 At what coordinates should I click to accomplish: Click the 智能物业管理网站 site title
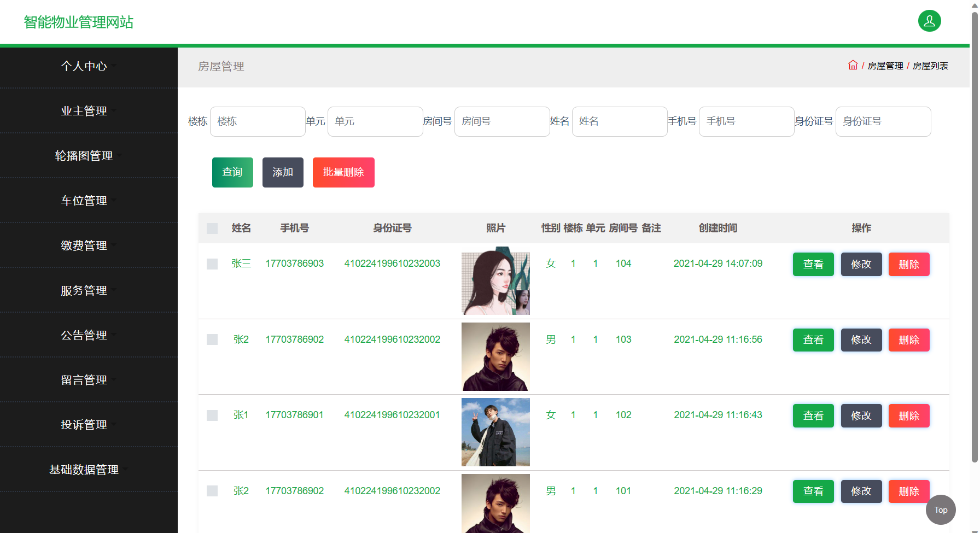(x=79, y=22)
